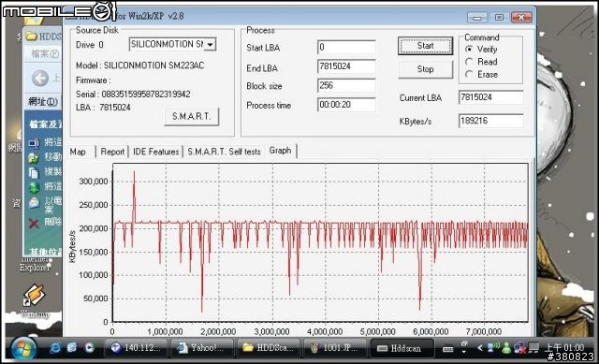This screenshot has height=364, width=599.
Task: Click Windows Media Player quick launch icon
Action: 89,347
